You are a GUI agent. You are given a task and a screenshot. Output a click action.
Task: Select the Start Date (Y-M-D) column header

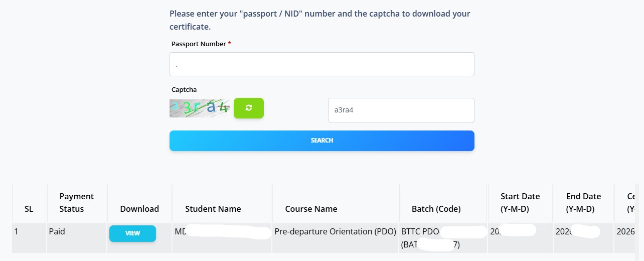520,203
